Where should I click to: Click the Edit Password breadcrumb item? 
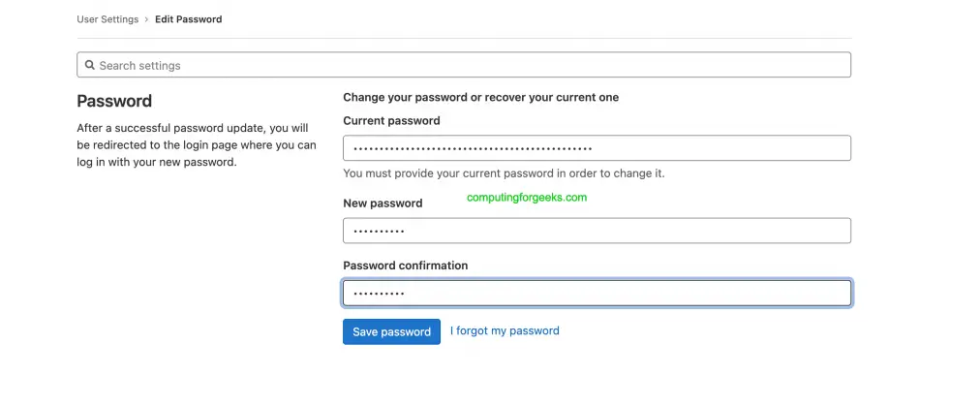tap(188, 19)
